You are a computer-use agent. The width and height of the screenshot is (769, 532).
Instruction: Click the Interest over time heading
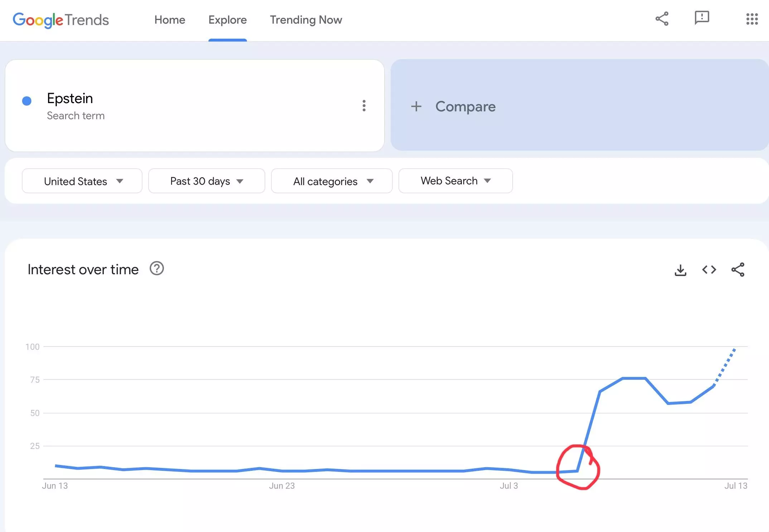pos(83,269)
